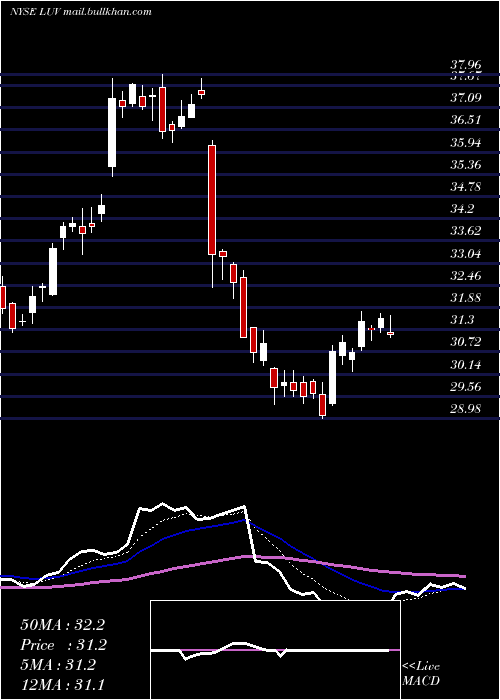
Task: Select the 35.94 price axis label
Action: coord(466,142)
